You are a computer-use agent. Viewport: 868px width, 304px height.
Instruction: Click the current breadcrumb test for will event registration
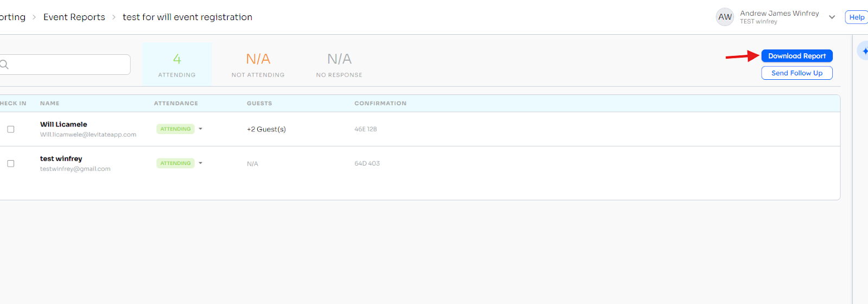(x=187, y=17)
